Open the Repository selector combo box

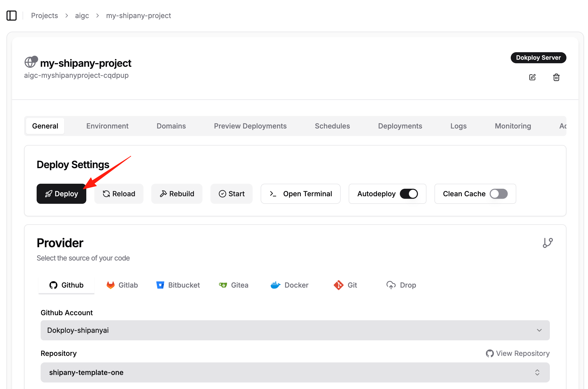click(295, 372)
